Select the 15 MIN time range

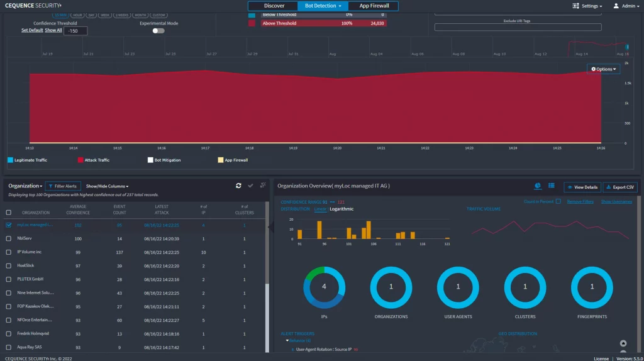click(x=60, y=15)
